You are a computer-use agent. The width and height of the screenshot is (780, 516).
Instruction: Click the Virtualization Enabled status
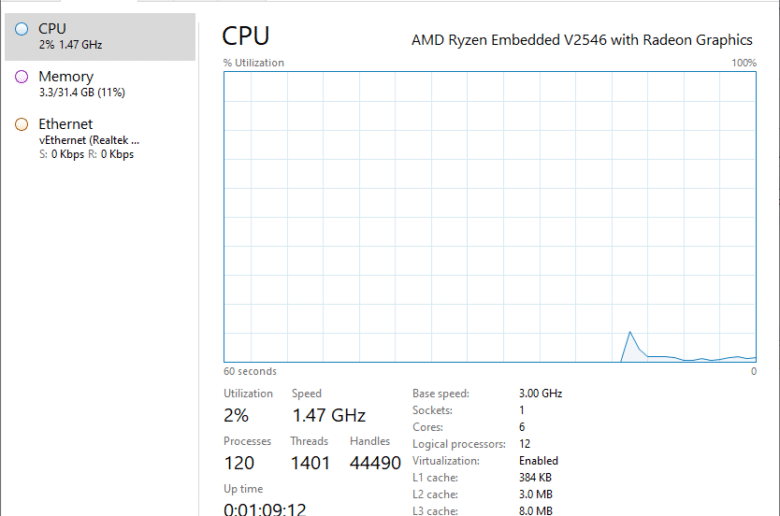point(539,461)
